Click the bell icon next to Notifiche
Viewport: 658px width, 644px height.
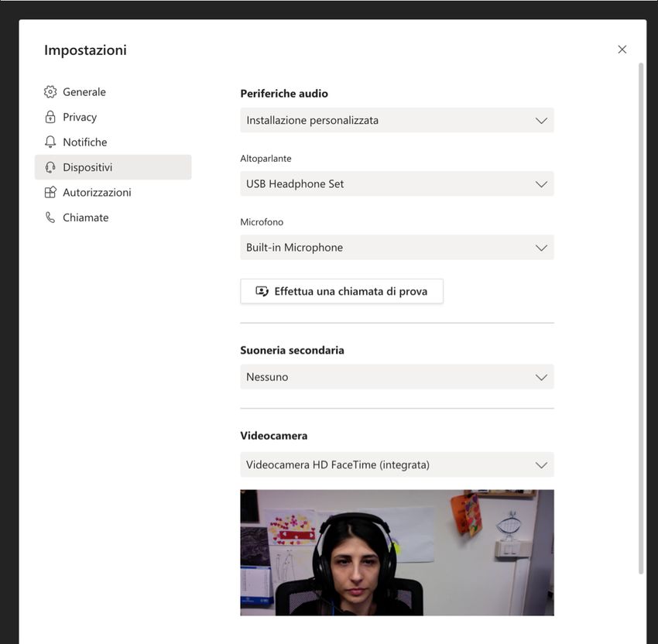point(50,142)
